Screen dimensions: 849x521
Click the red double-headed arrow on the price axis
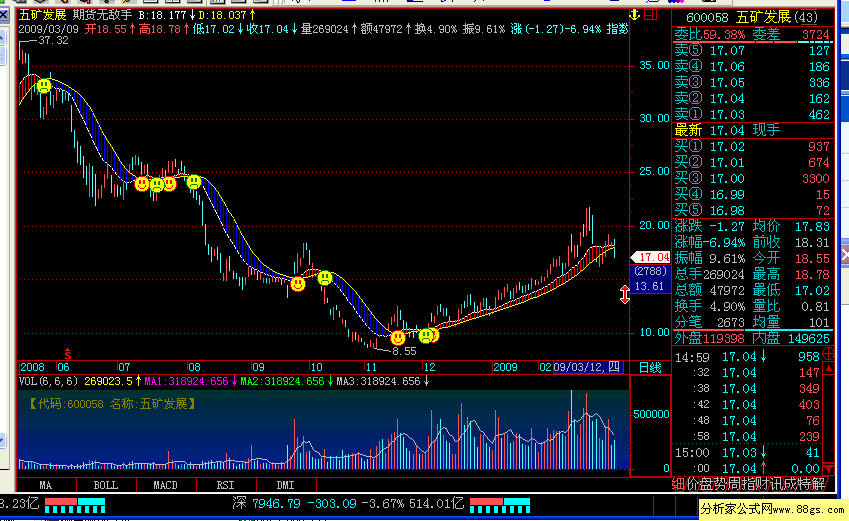(x=624, y=294)
